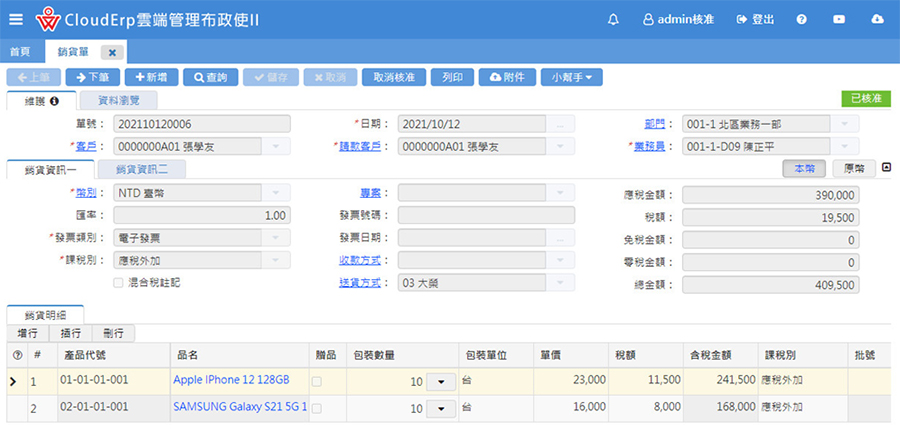
Task: Click the 已核准 status badge
Action: point(866,99)
